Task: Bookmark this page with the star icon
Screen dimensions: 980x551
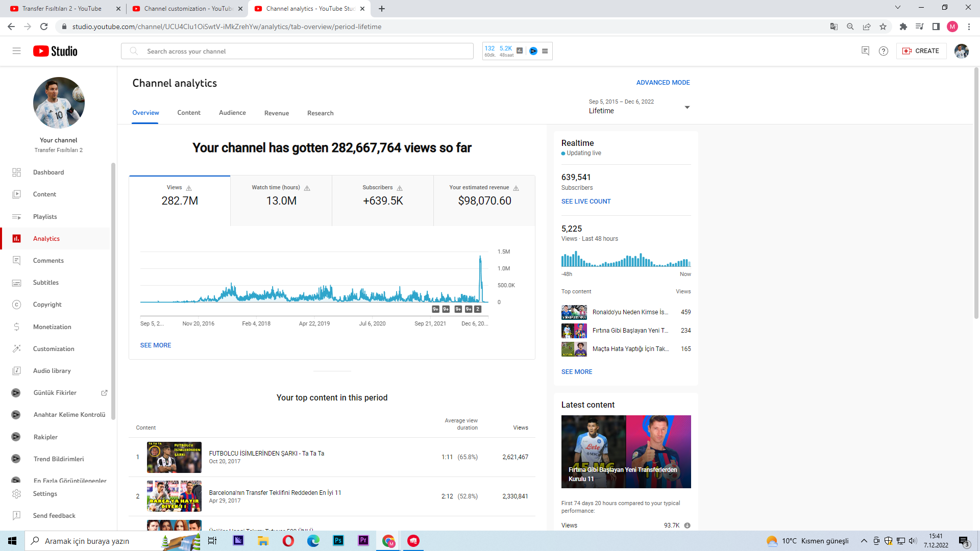Action: 883,27
